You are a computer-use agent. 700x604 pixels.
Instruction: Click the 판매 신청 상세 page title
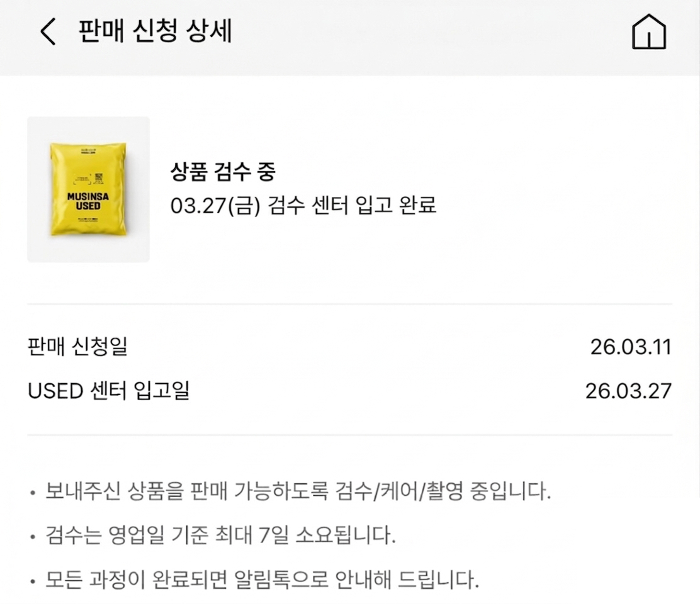click(155, 31)
